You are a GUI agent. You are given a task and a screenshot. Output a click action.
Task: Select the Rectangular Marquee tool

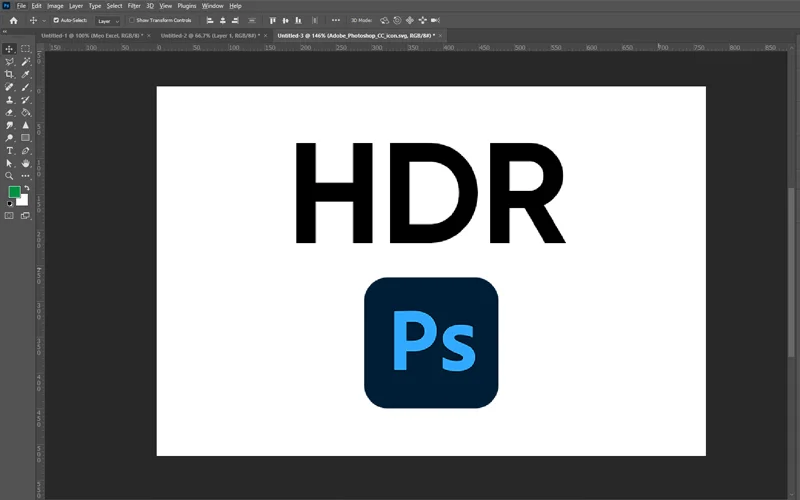(25, 49)
